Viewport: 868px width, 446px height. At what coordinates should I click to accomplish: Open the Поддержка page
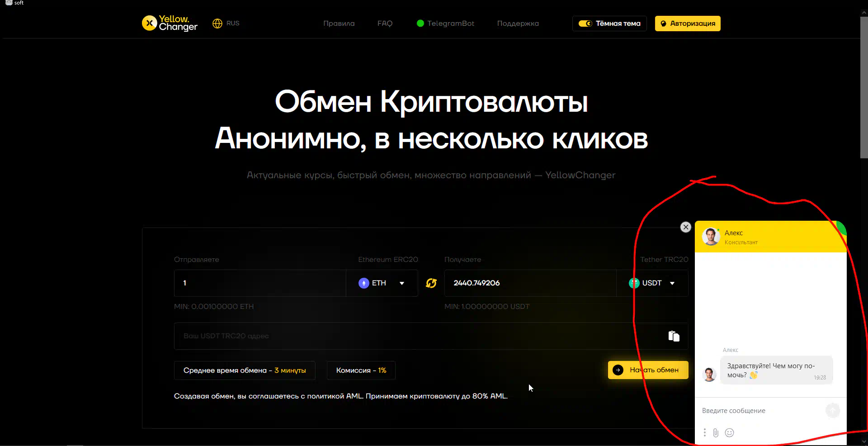pyautogui.click(x=518, y=24)
